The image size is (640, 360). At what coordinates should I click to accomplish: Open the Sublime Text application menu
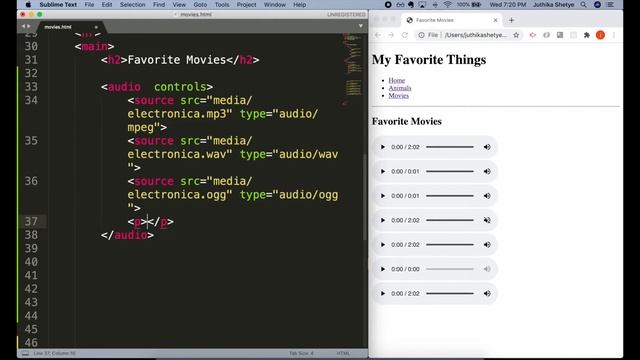coord(58,4)
